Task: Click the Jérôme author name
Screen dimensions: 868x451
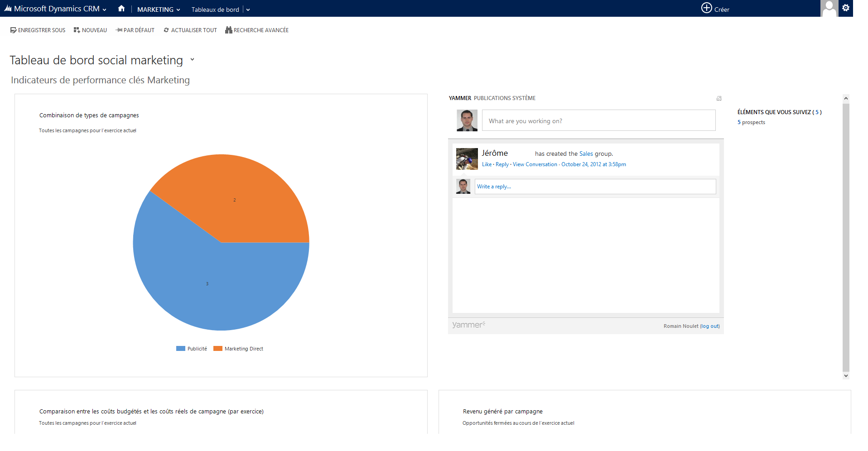Action: [495, 153]
